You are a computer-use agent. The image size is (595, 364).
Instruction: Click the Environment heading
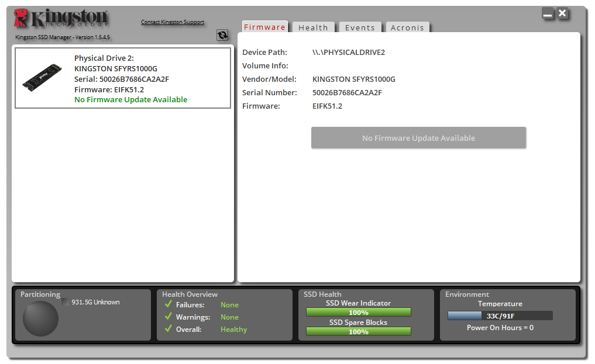coord(467,294)
